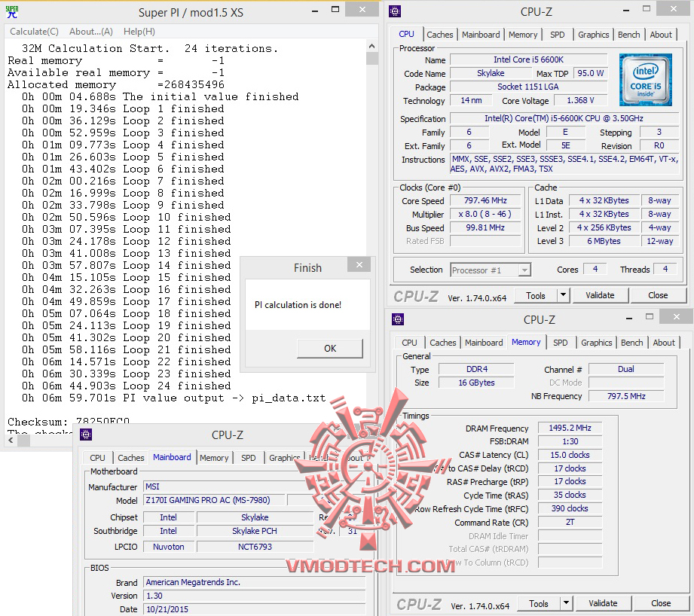Switch to CPU tab in Memory CPU-Z window
694x616 pixels.
[x=409, y=343]
